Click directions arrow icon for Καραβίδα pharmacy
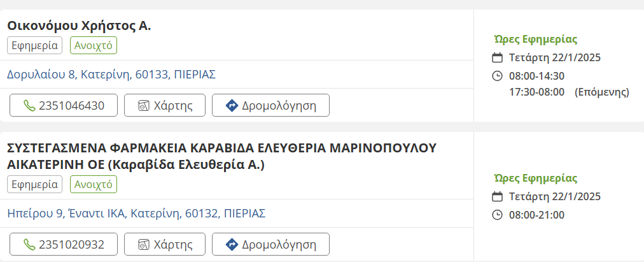The width and height of the screenshot is (644, 262). click(x=232, y=244)
